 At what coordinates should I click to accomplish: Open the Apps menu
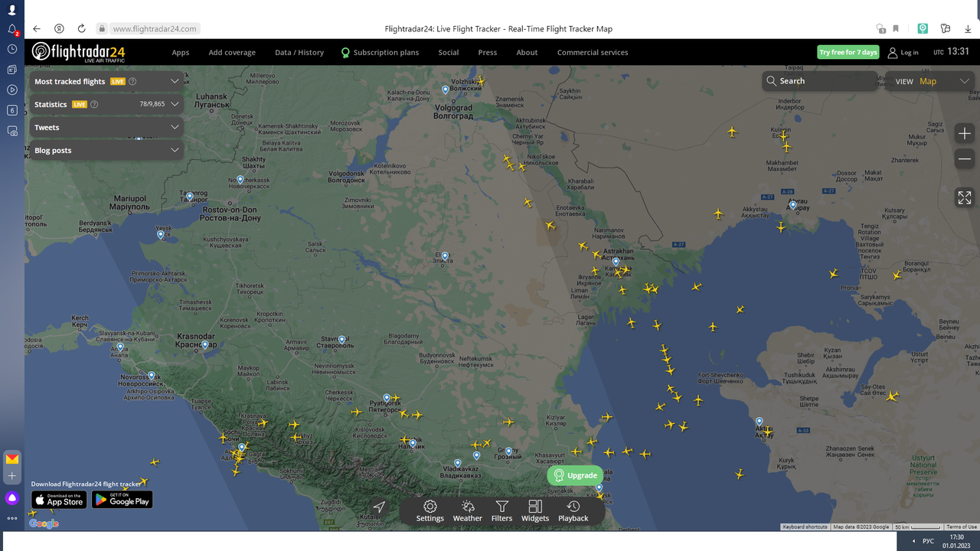pos(181,53)
